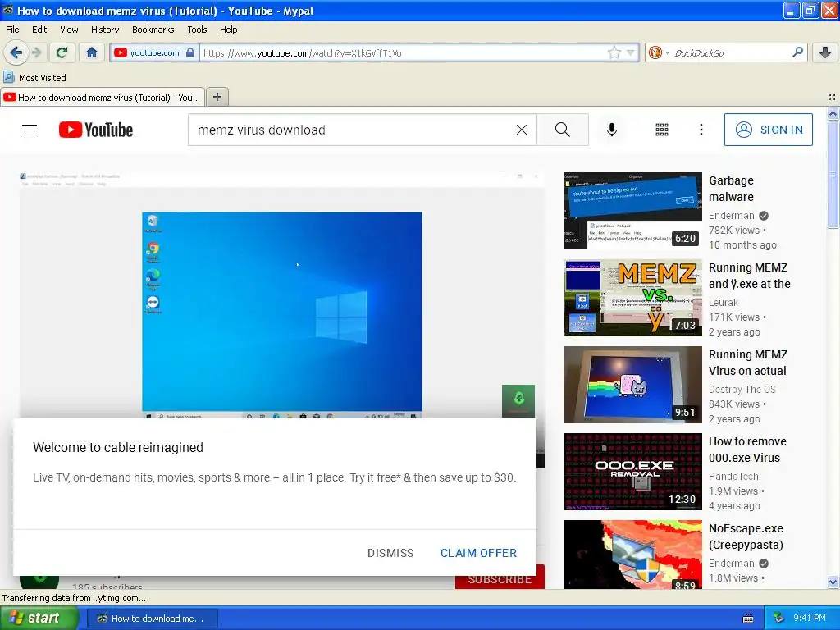Go back with the browser back arrow

(16, 52)
